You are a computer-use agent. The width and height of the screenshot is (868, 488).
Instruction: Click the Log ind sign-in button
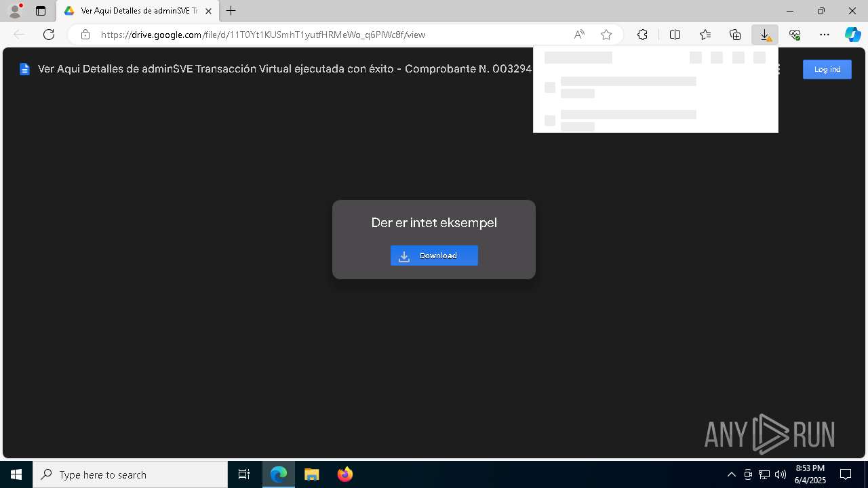[x=827, y=69]
